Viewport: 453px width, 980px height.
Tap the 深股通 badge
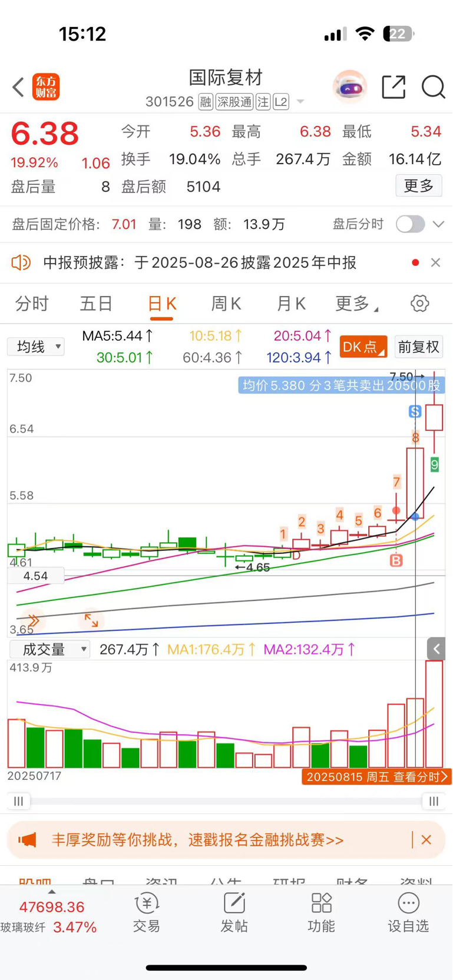(x=234, y=102)
